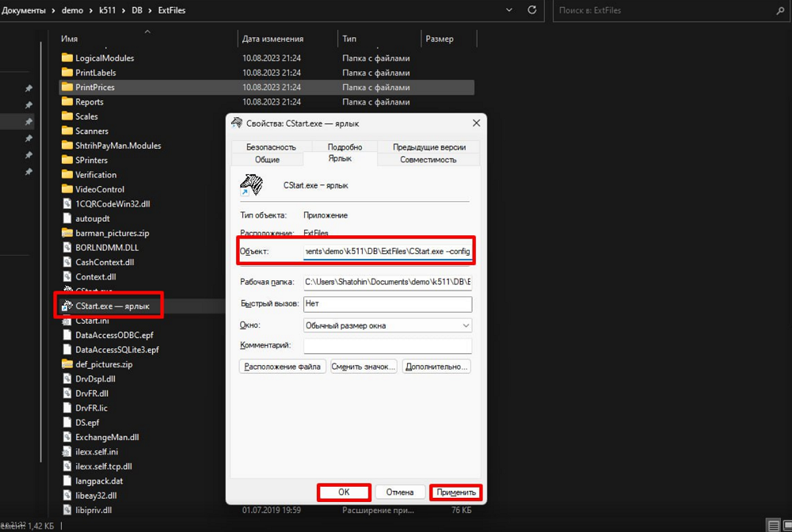Click the CashContext.dll file icon
792x532 pixels.
click(x=67, y=263)
